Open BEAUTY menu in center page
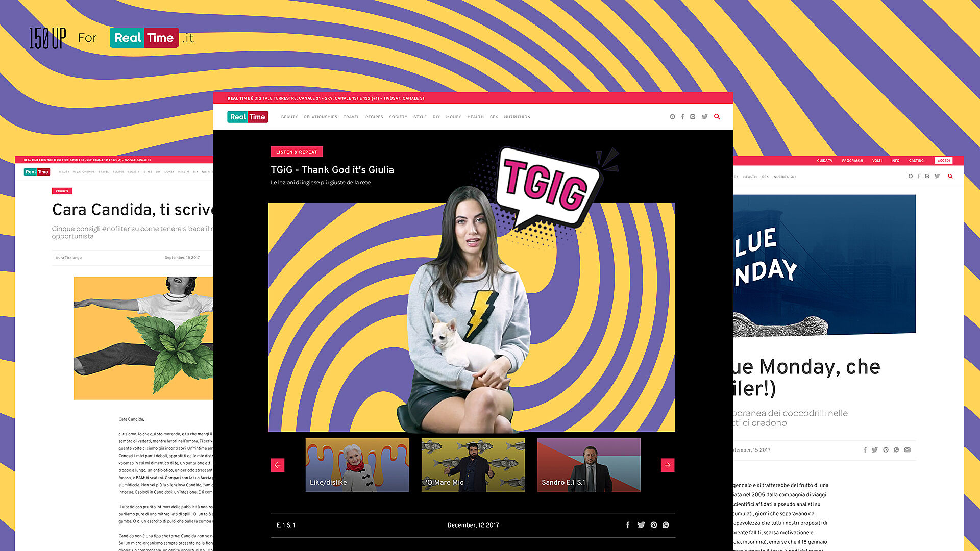This screenshot has height=551, width=980. point(289,117)
